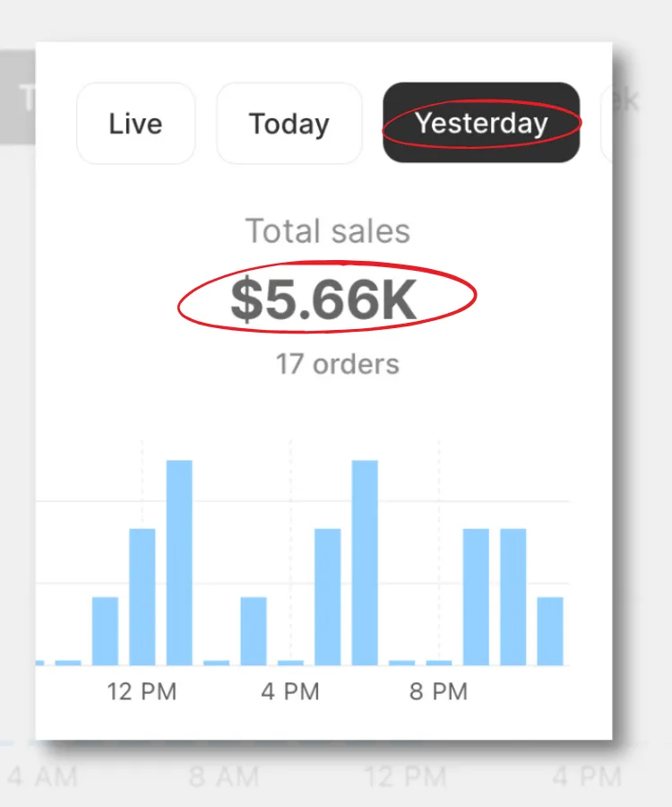Viewport: 672px width, 807px height.
Task: Click the 17 orders text
Action: pyautogui.click(x=338, y=364)
